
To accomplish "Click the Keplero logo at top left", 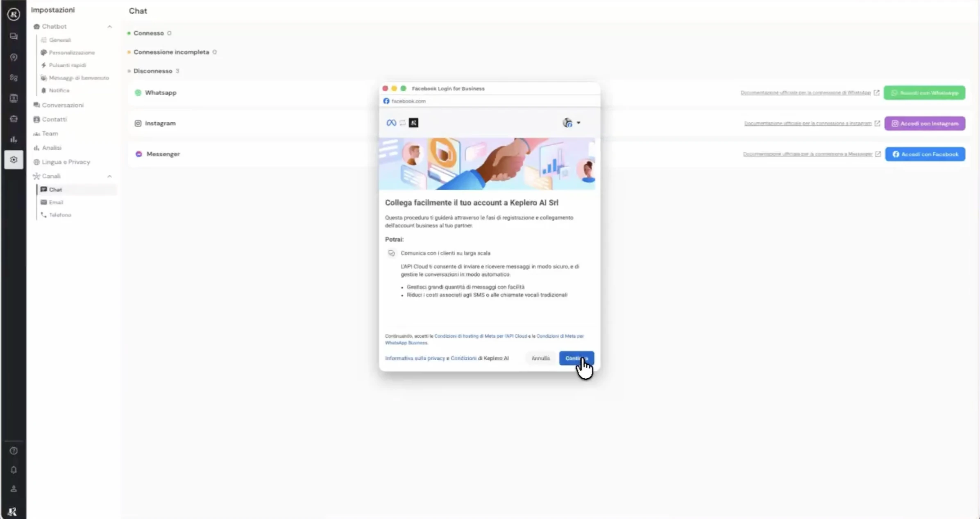I will click(x=14, y=14).
